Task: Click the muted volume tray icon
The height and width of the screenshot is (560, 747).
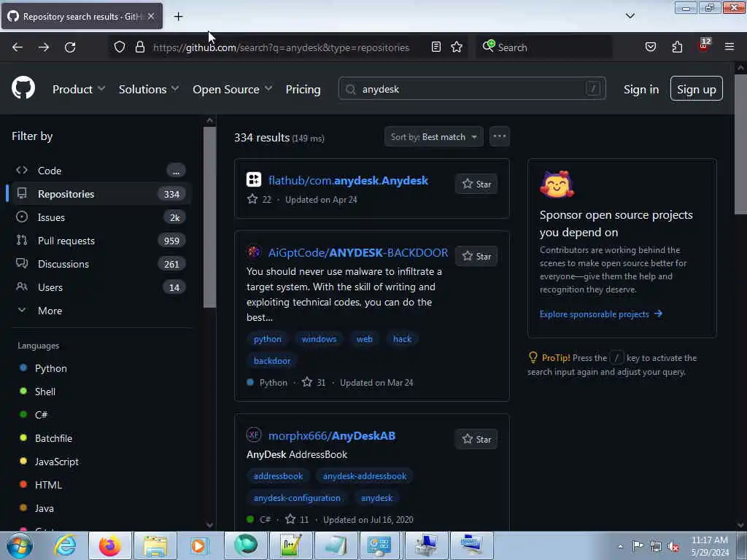Action: click(673, 547)
